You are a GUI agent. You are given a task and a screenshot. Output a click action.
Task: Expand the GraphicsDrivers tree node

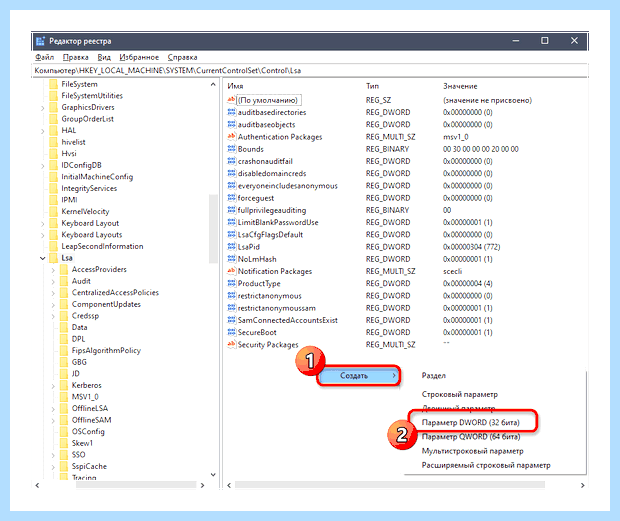(x=43, y=108)
